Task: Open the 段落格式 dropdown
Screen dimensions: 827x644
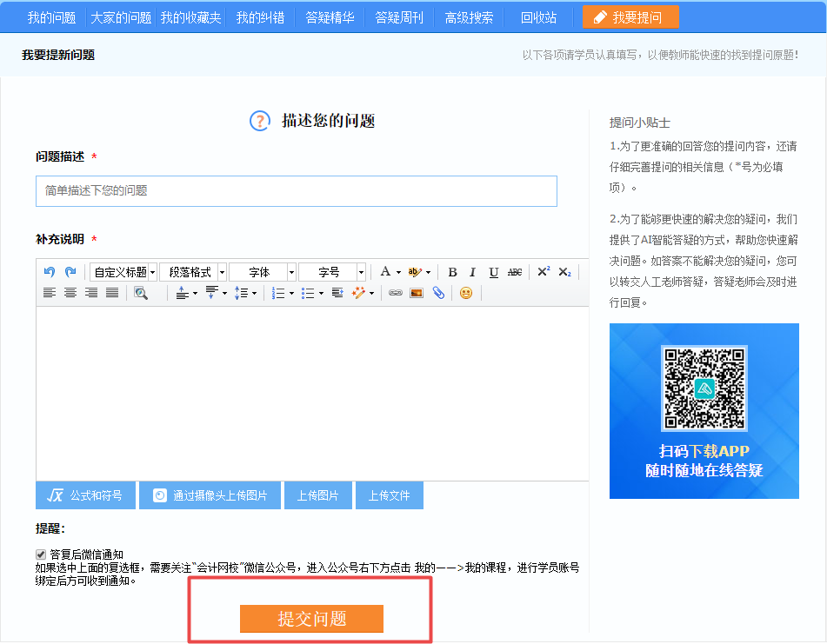Action: click(192, 271)
